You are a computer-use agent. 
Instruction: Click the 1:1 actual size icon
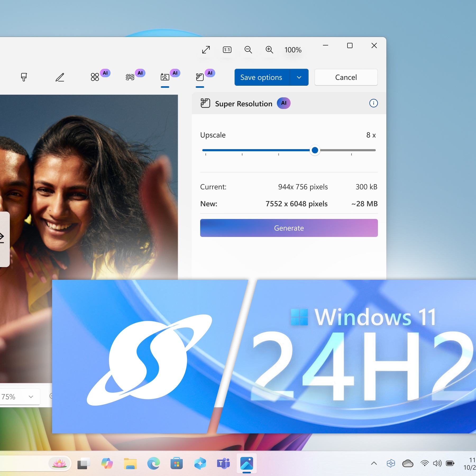pos(227,50)
